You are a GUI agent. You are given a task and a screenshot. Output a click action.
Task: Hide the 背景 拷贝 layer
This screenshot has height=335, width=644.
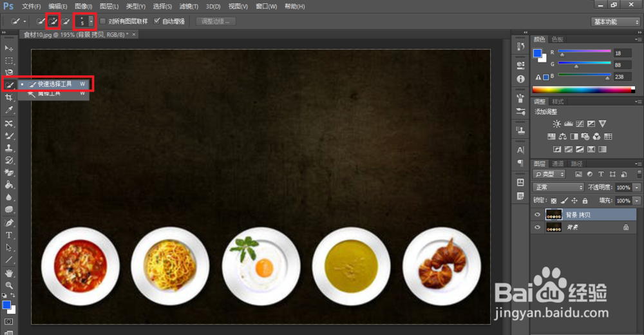click(x=537, y=215)
